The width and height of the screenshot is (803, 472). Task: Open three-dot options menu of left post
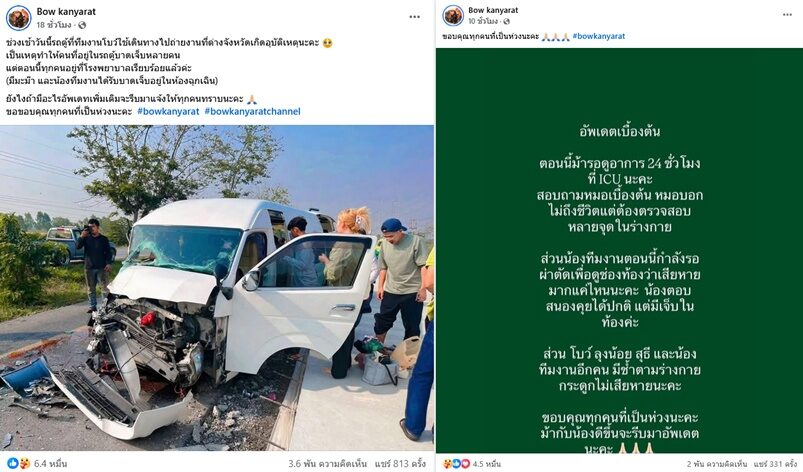(x=414, y=17)
